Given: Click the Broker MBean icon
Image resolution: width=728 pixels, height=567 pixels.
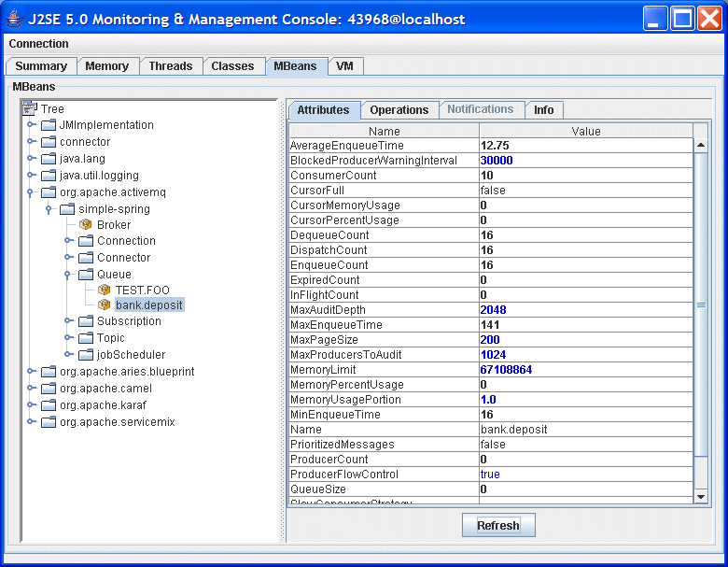Looking at the screenshot, I should point(86,224).
